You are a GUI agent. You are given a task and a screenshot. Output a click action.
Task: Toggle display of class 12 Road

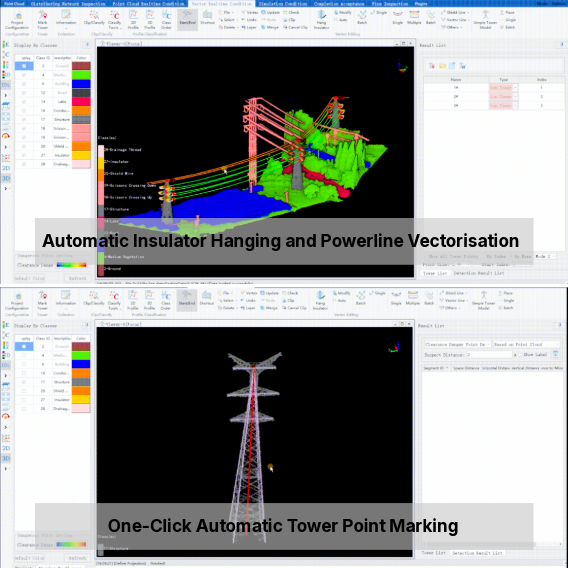[x=24, y=93]
